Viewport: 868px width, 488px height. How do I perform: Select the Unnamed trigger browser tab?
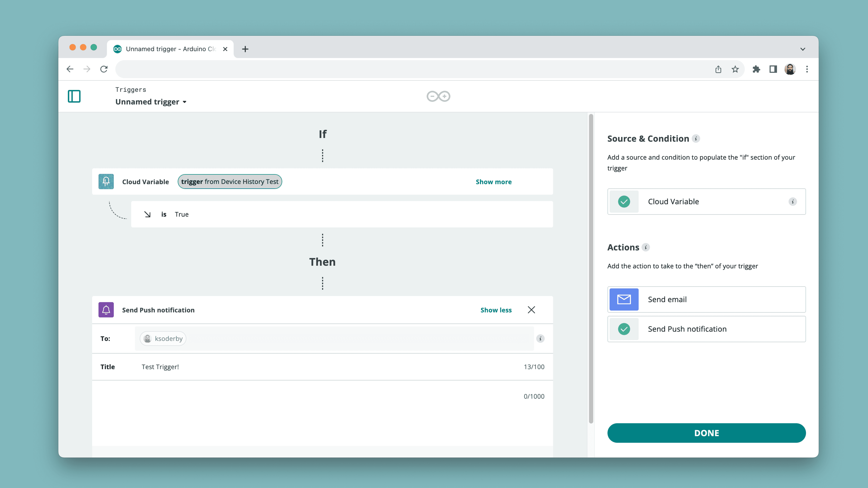(170, 49)
